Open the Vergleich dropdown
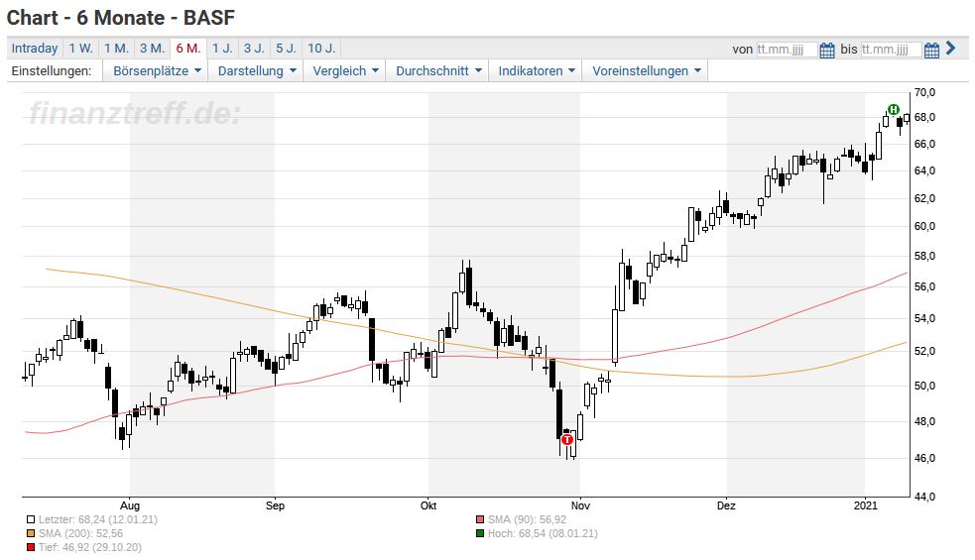 click(345, 70)
